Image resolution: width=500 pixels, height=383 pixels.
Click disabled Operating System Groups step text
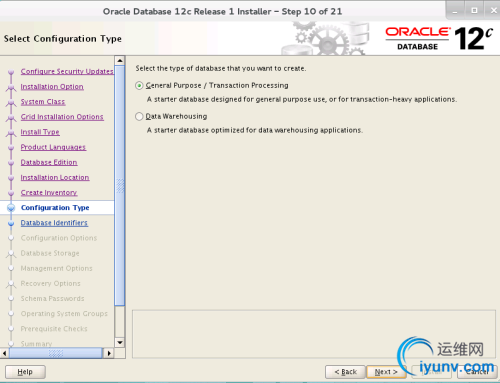click(x=64, y=314)
